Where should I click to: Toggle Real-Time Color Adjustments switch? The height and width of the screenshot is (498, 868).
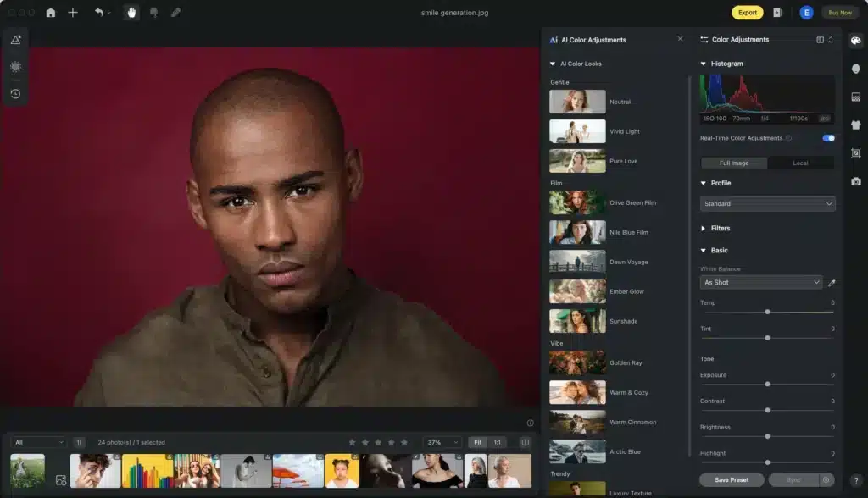tap(828, 138)
